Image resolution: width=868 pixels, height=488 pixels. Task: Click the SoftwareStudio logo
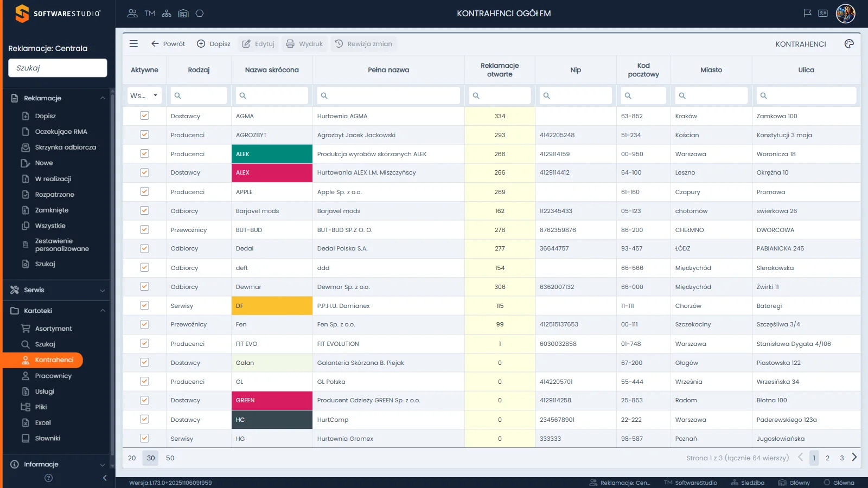point(58,14)
